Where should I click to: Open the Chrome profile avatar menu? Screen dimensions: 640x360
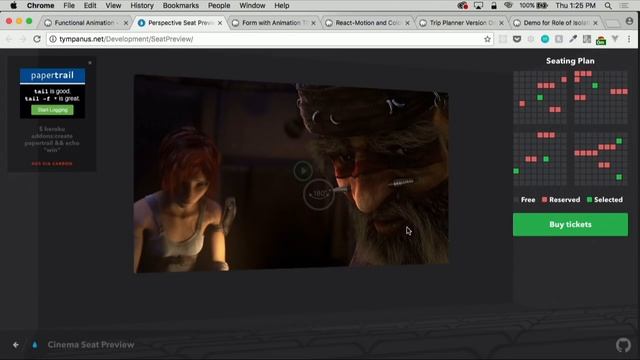(630, 21)
